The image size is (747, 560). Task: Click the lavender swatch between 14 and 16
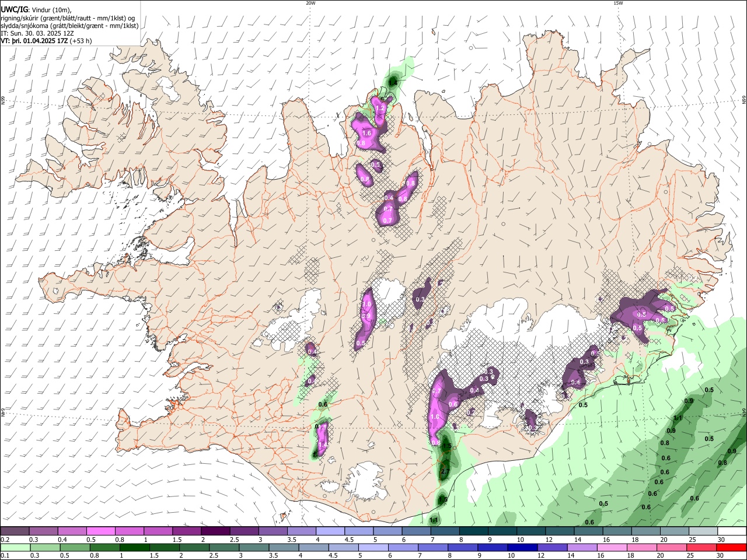[x=582, y=548]
